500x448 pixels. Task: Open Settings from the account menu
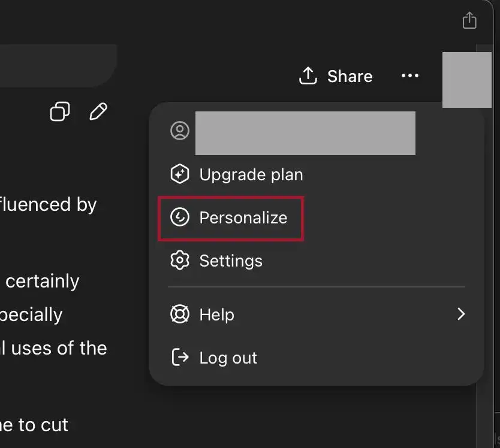230,261
